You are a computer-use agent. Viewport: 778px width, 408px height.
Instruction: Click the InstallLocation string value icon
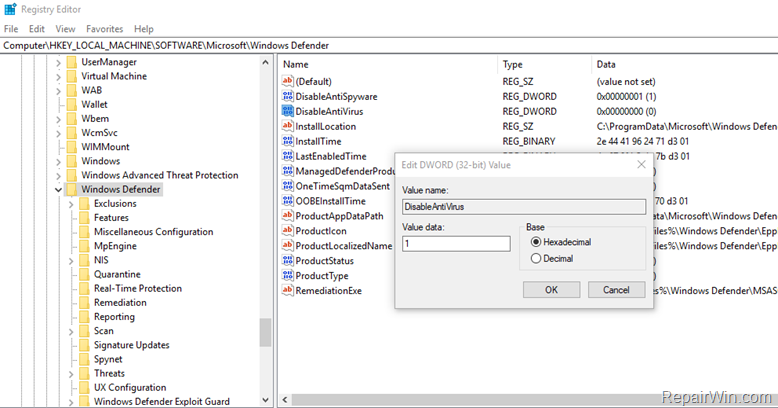[287, 126]
